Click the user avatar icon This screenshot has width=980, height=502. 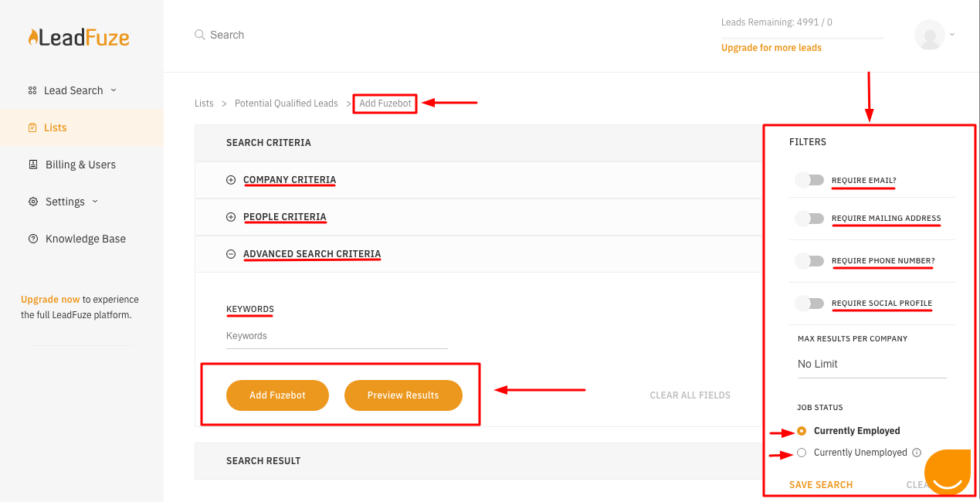click(x=930, y=35)
